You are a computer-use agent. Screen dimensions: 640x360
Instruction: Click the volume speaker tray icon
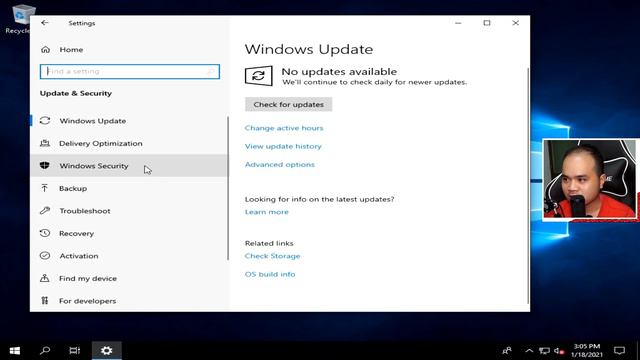coord(559,351)
